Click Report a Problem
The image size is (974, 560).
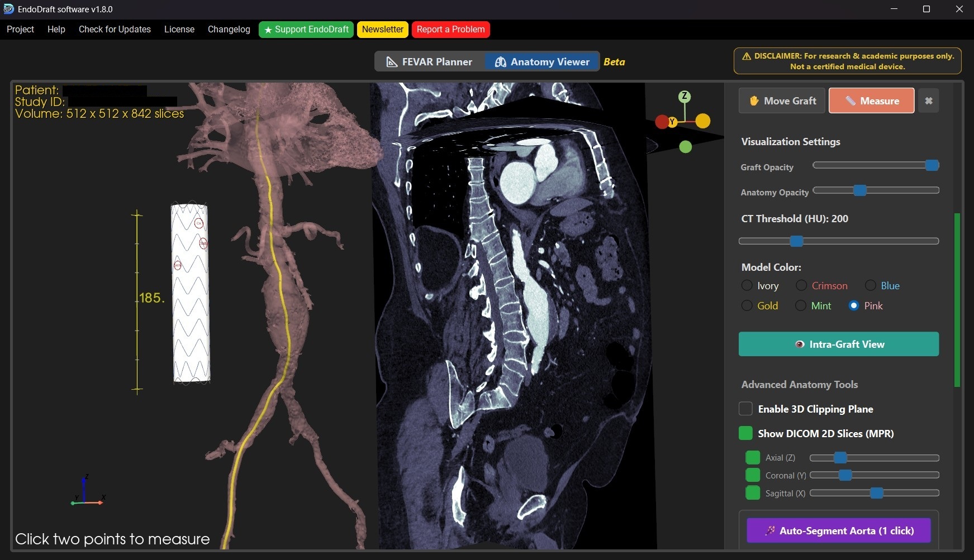click(x=450, y=29)
